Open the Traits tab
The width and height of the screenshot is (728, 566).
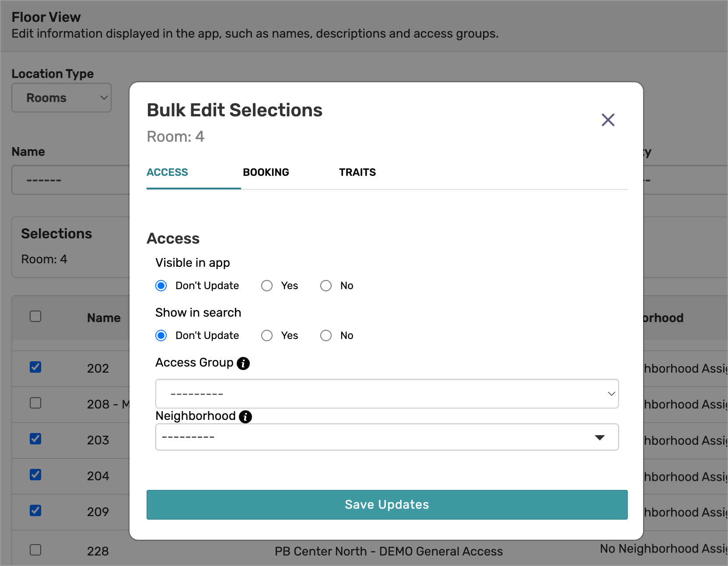[357, 172]
